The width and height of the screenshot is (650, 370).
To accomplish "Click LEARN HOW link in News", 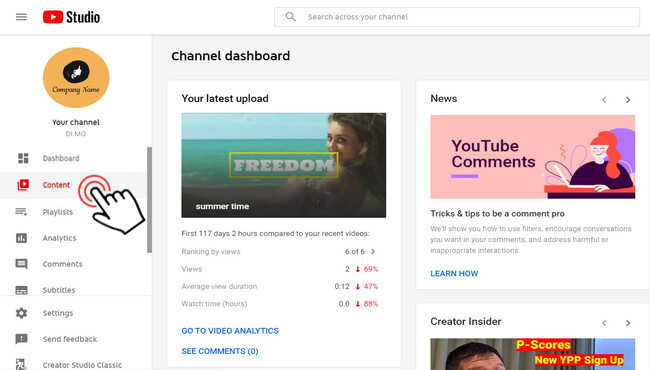I will point(454,273).
